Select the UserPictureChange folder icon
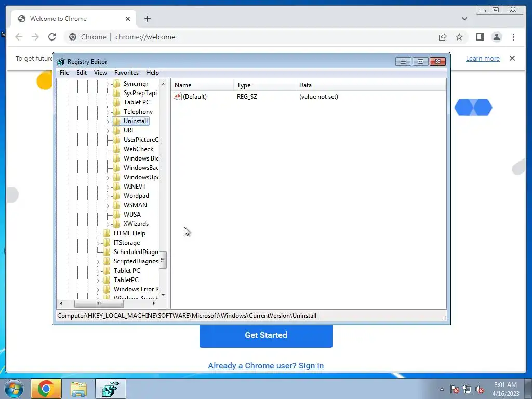Image resolution: width=532 pixels, height=399 pixels. [x=117, y=139]
